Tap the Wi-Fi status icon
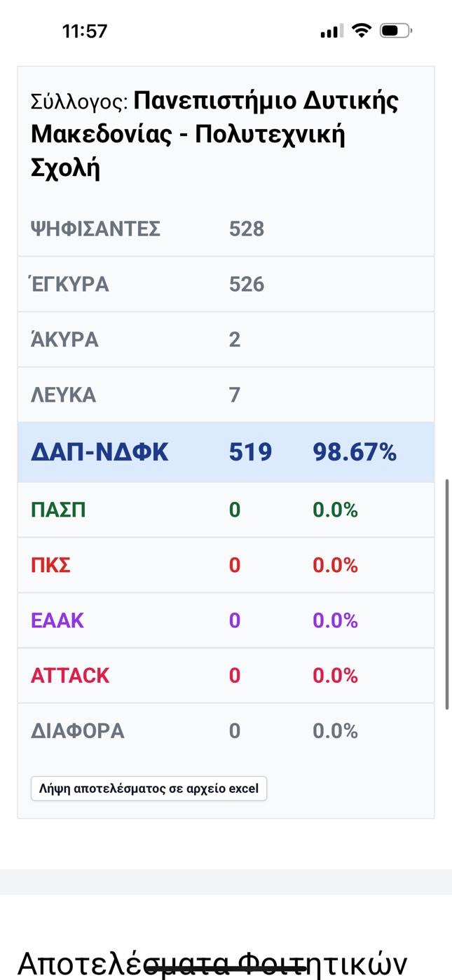 tap(361, 30)
